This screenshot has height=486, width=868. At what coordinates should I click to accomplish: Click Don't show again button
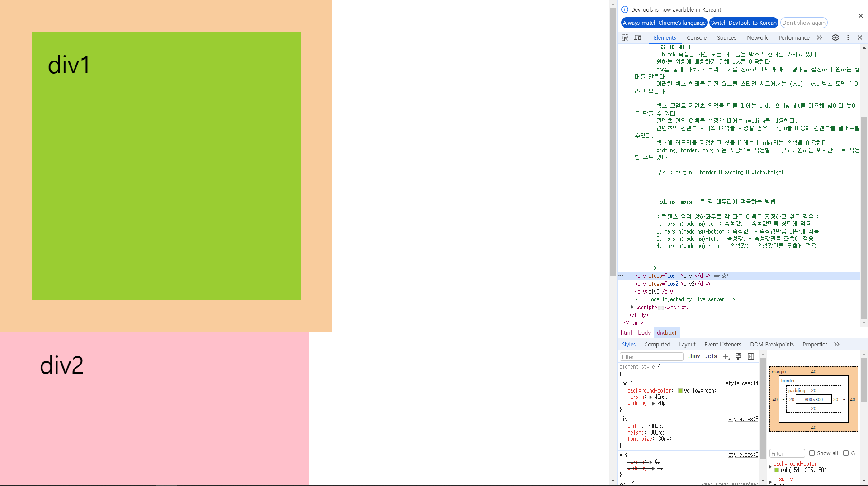tap(804, 23)
